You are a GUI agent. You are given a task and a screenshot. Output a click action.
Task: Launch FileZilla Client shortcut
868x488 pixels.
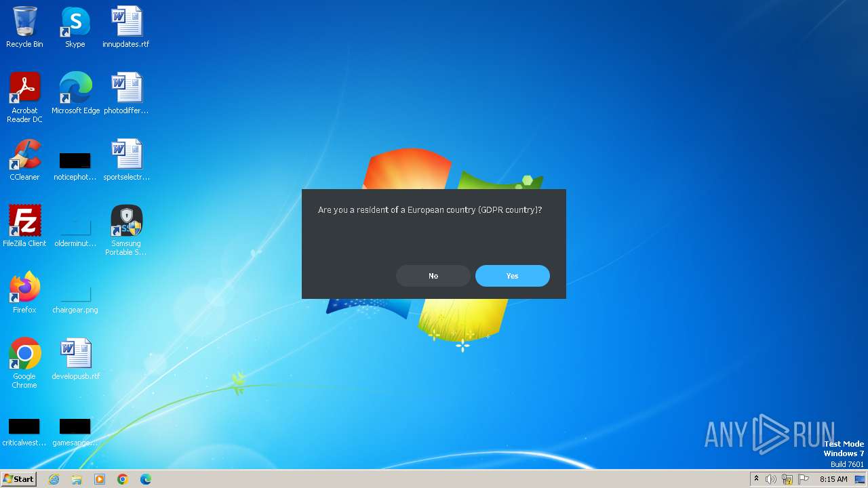[24, 226]
